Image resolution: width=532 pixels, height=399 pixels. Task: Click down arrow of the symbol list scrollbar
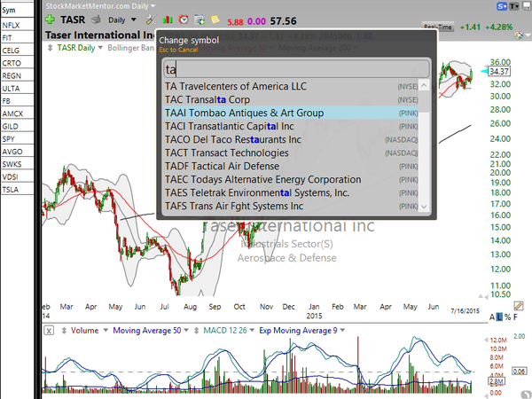[x=424, y=207]
